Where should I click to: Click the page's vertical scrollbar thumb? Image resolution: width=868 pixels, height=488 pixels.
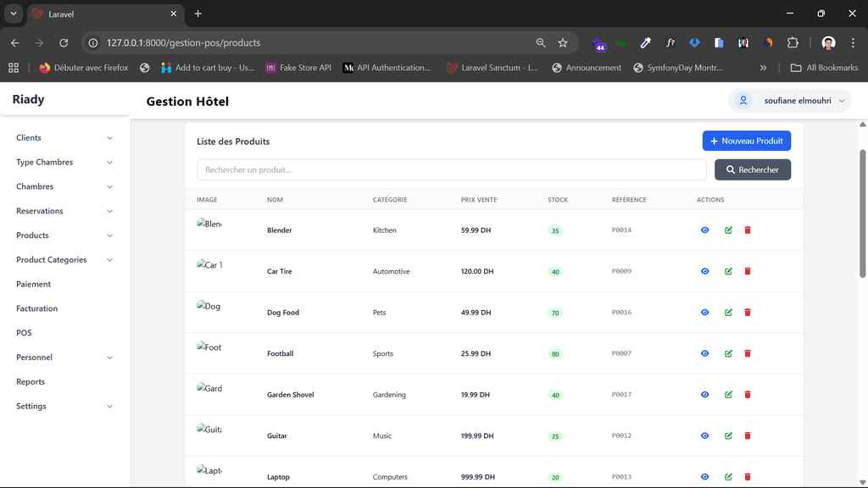863,212
